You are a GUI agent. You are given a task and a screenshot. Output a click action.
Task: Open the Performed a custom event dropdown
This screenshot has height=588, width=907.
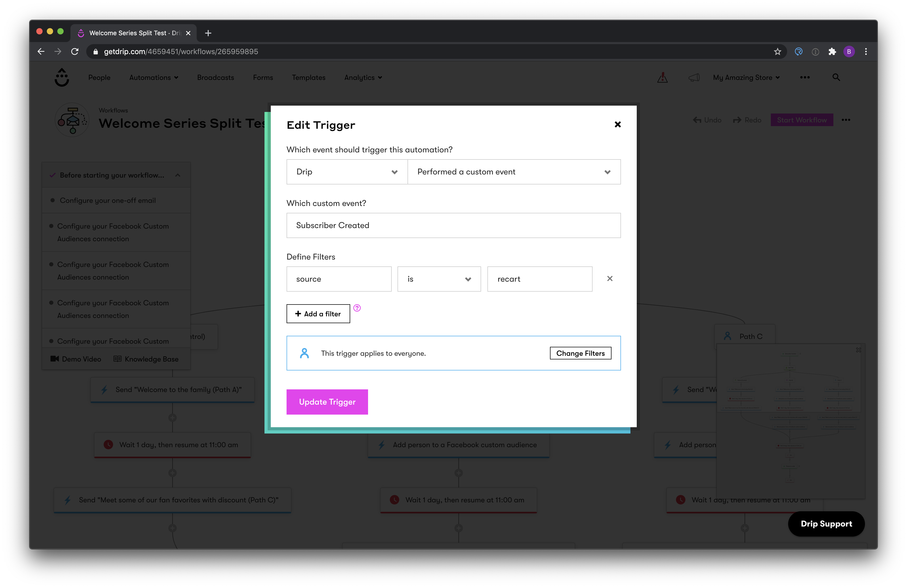514,172
